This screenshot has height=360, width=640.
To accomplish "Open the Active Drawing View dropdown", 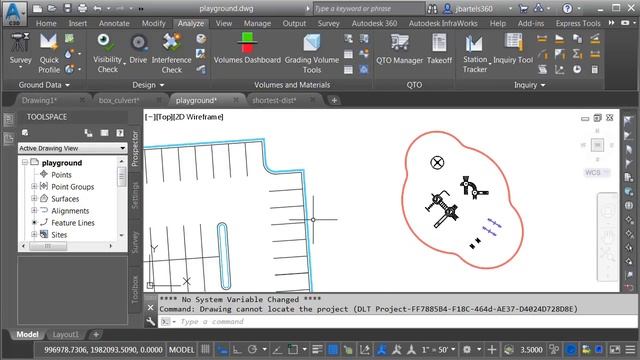I will point(72,148).
